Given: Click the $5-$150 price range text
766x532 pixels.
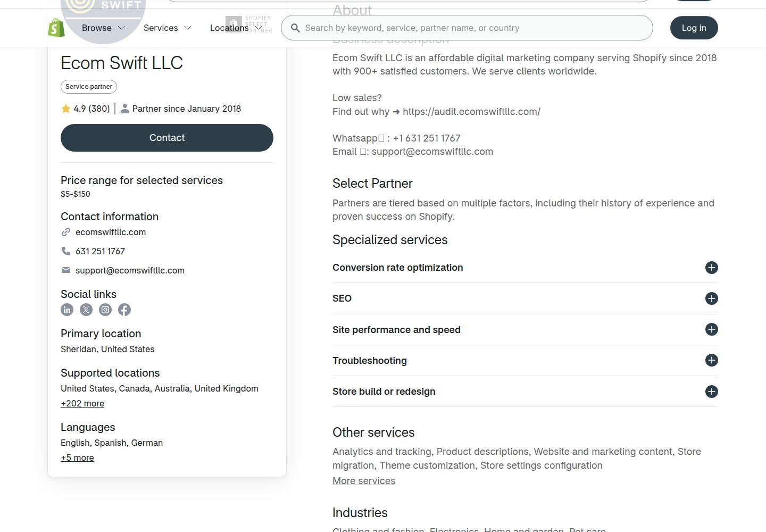Looking at the screenshot, I should tap(76, 194).
